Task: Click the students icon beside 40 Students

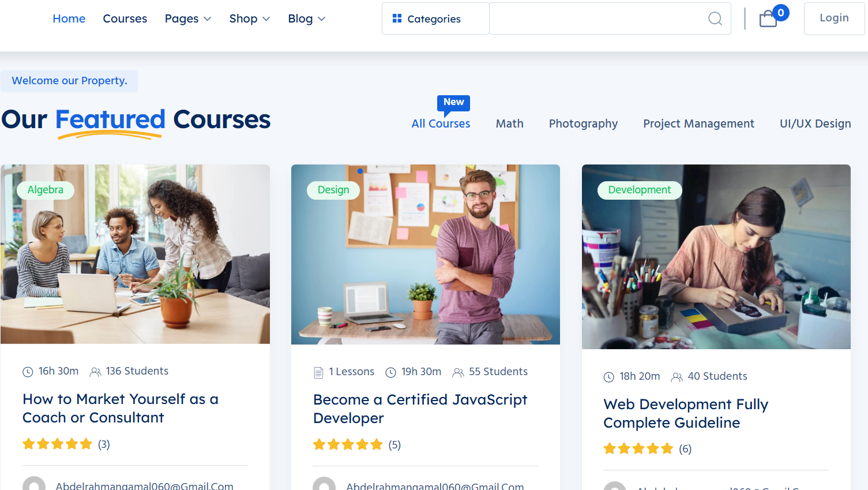Action: [677, 377]
